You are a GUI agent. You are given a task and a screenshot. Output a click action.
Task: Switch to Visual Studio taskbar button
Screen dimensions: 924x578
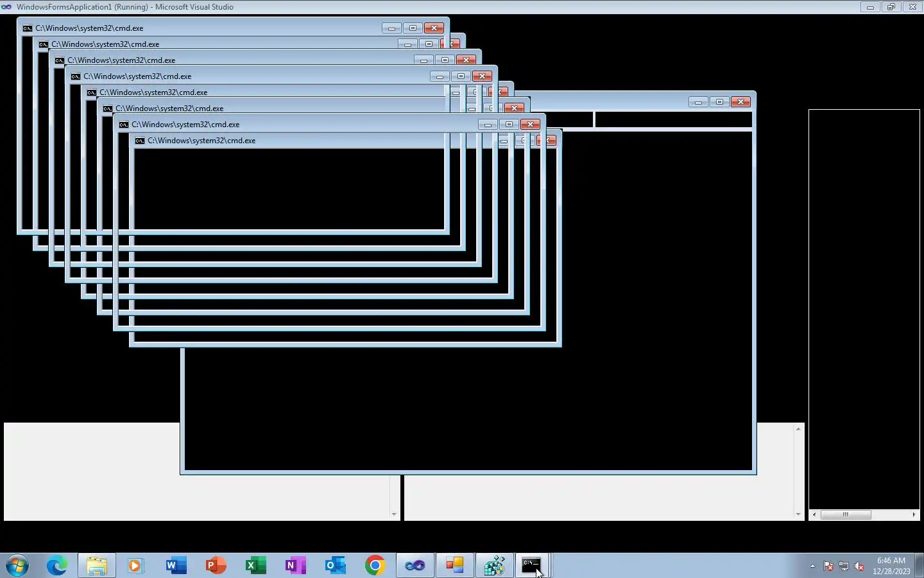pyautogui.click(x=415, y=565)
